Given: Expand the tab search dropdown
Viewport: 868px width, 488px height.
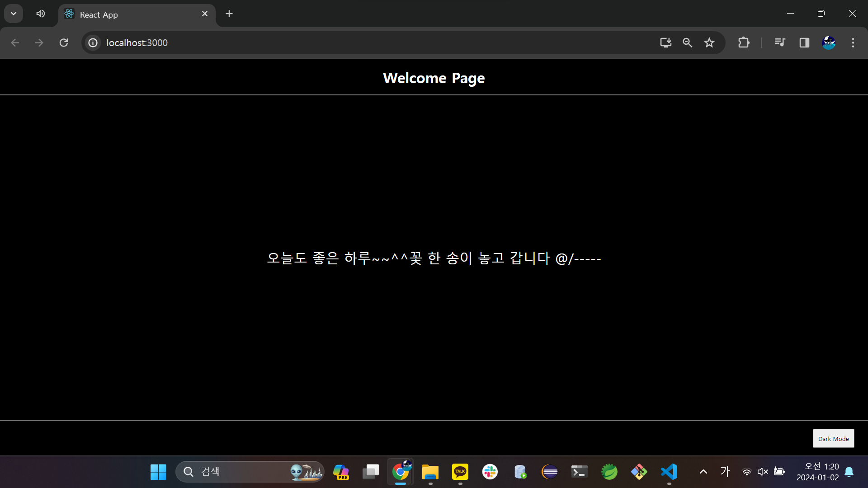Looking at the screenshot, I should (x=14, y=14).
